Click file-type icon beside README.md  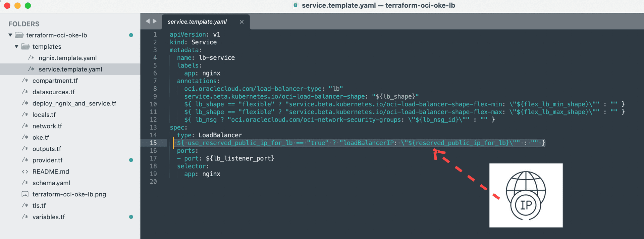pyautogui.click(x=25, y=172)
